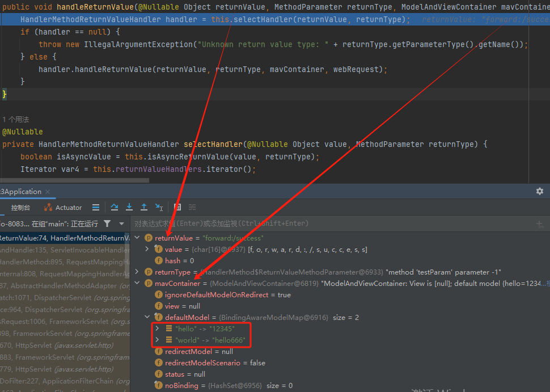Click the code editor horizontal scrollbar
The image size is (550, 392).
click(x=74, y=180)
